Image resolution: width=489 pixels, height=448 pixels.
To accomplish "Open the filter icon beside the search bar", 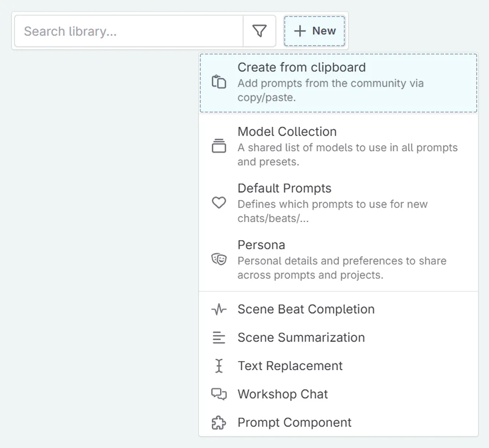I will tap(259, 30).
